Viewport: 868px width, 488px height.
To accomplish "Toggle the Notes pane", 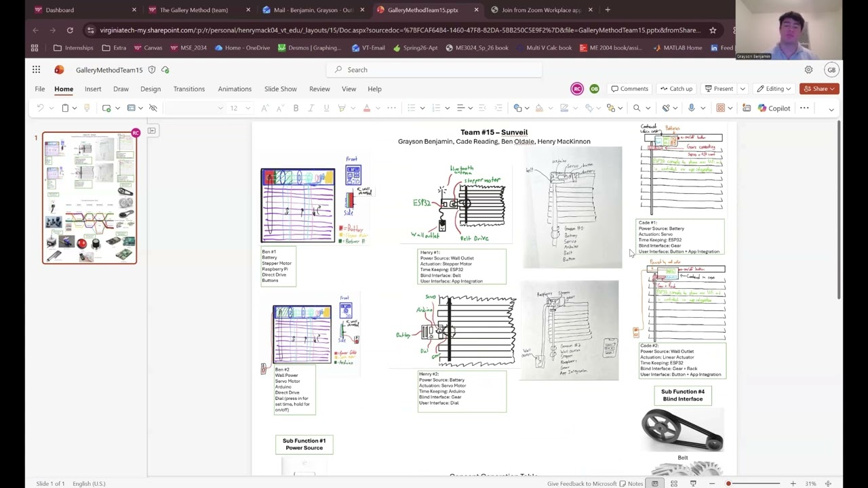I will pos(631,483).
